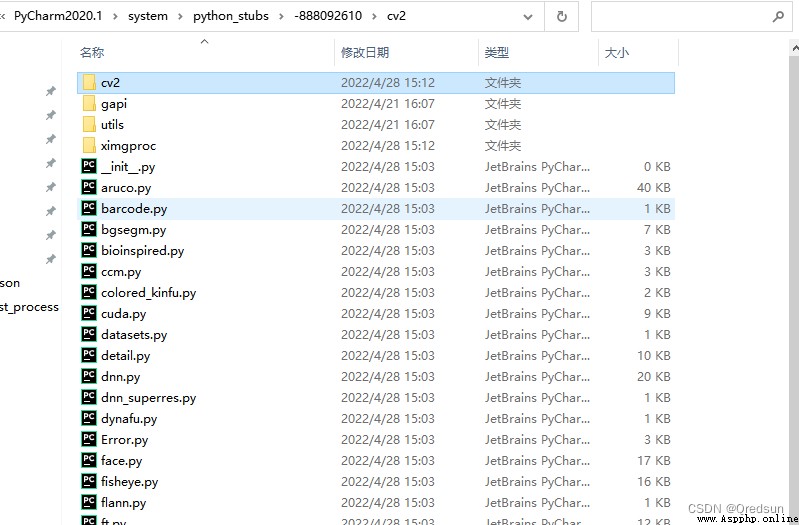
Task: Click the search magnifier icon
Action: (778, 16)
